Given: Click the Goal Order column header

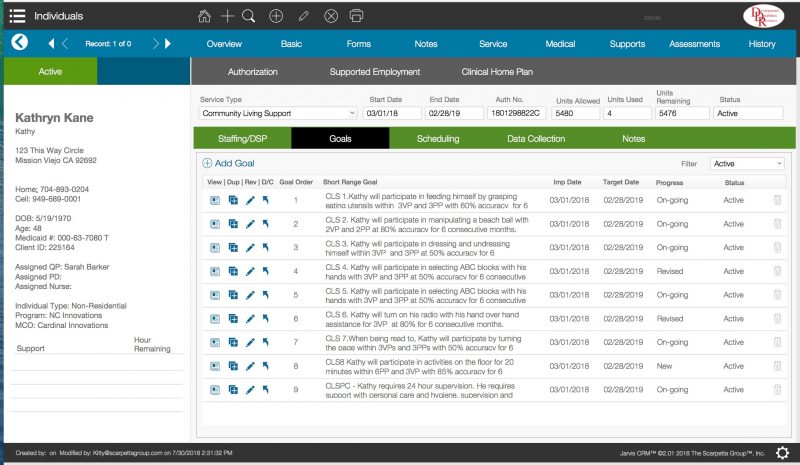Looking at the screenshot, I should (296, 182).
